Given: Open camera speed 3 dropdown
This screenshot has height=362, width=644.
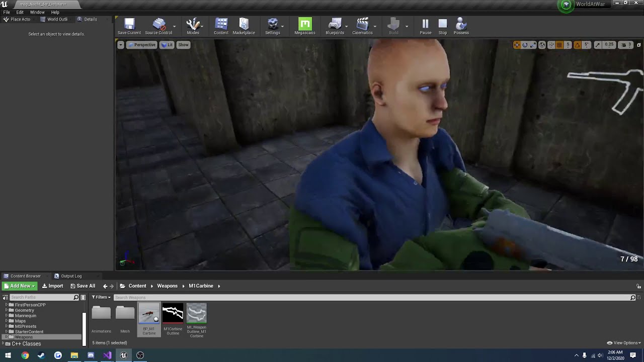Looking at the screenshot, I should (625, 45).
